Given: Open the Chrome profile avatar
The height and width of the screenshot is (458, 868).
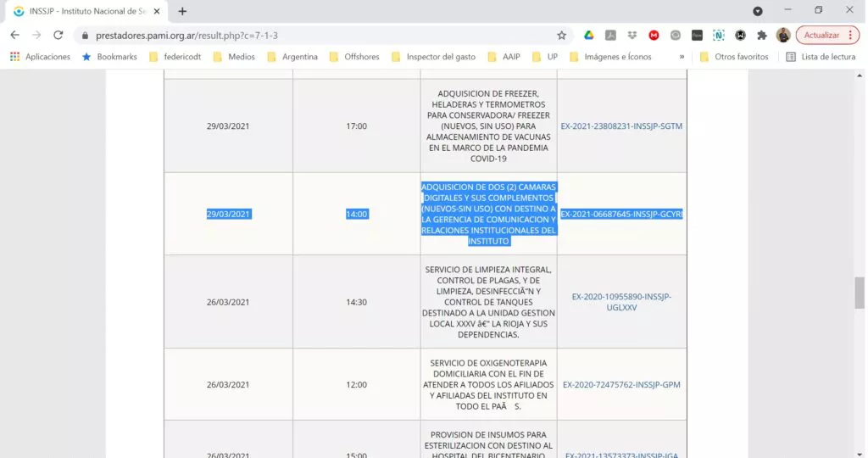Looking at the screenshot, I should [783, 35].
